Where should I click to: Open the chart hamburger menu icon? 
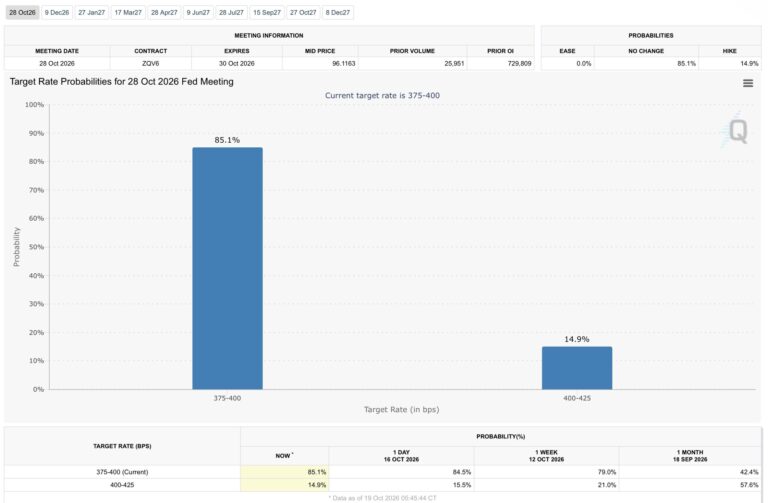pos(747,83)
